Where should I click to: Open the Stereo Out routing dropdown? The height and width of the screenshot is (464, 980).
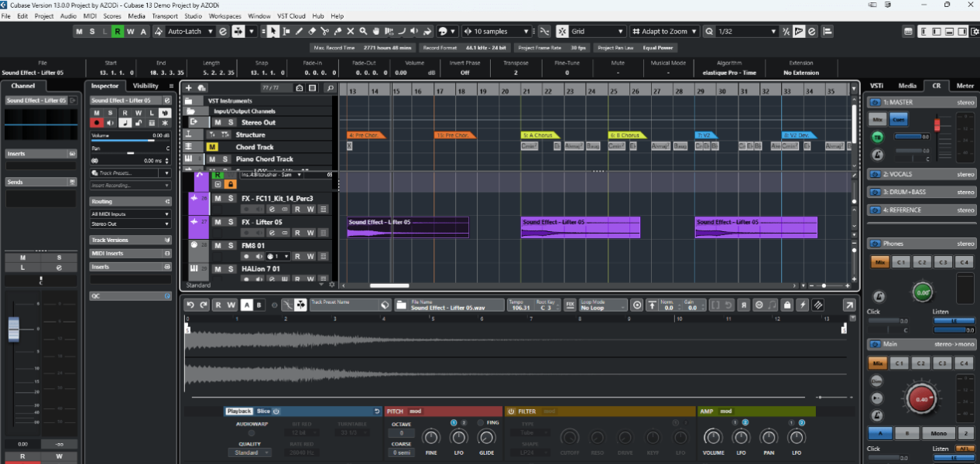(130, 223)
